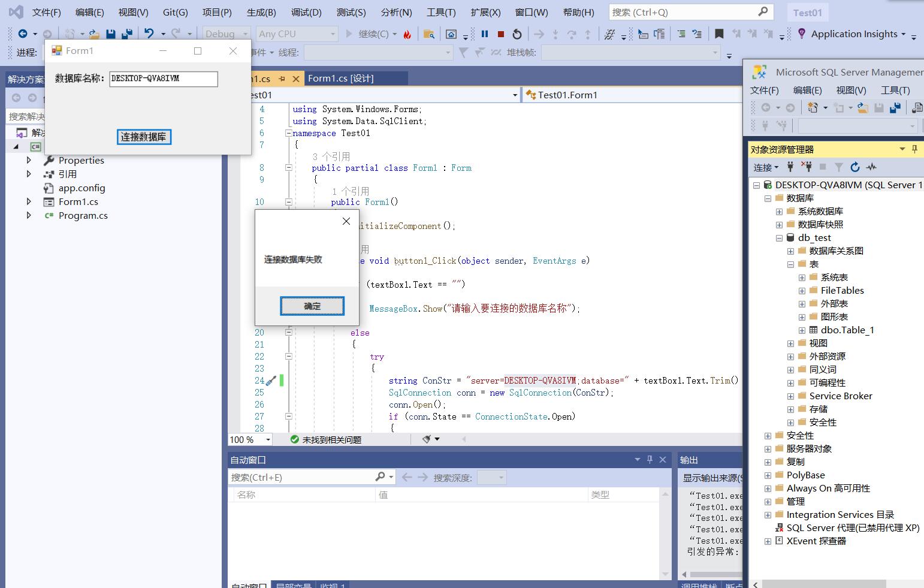Screen dimensions: 924x588
Task: Click the red Stop Debugging square
Action: tap(501, 34)
